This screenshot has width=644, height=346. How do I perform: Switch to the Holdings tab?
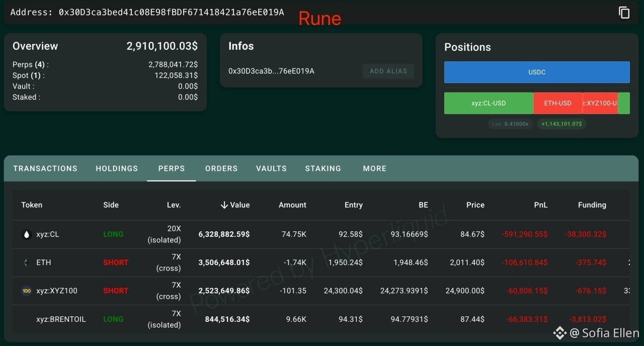point(117,168)
